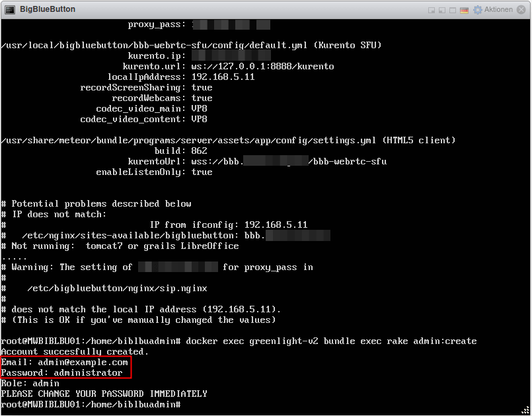Screen dimensions: 532x416
Task: Click the kurento.url value ws://127.0.0.1:8888/kurento
Action: (x=262, y=67)
